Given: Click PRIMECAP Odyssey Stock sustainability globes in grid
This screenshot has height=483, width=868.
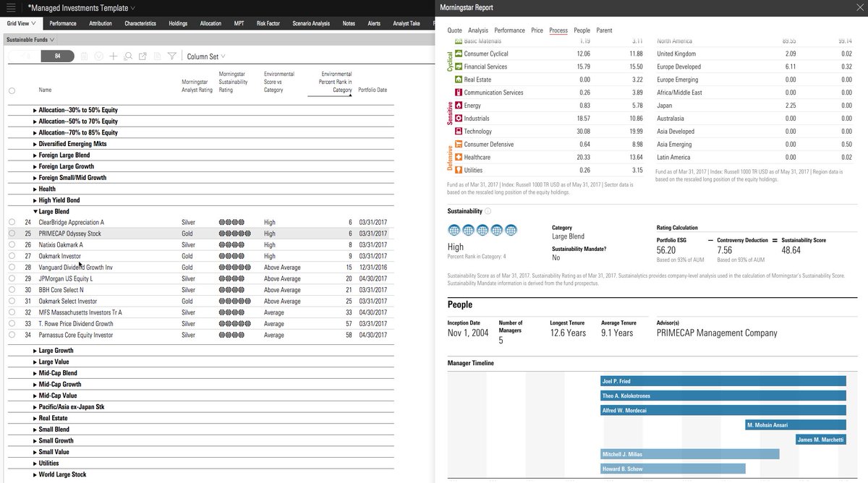Looking at the screenshot, I should click(234, 234).
